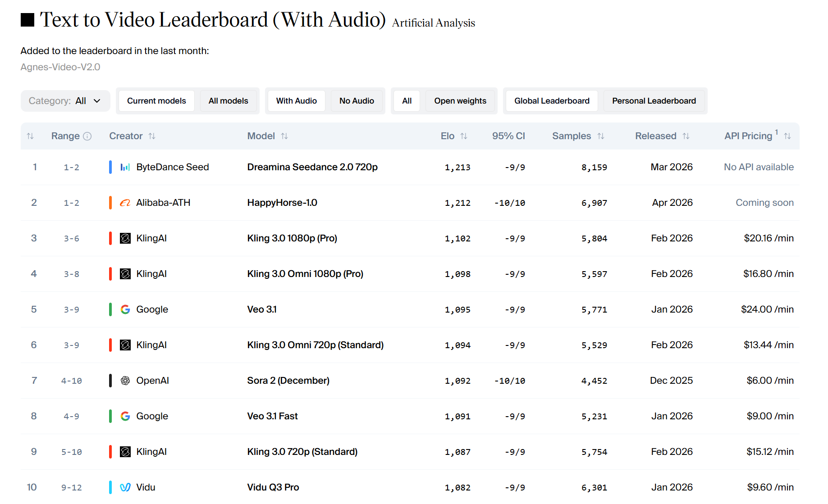Sort by Creator arrows icon
Screen dimensions: 828x504
[x=152, y=136]
